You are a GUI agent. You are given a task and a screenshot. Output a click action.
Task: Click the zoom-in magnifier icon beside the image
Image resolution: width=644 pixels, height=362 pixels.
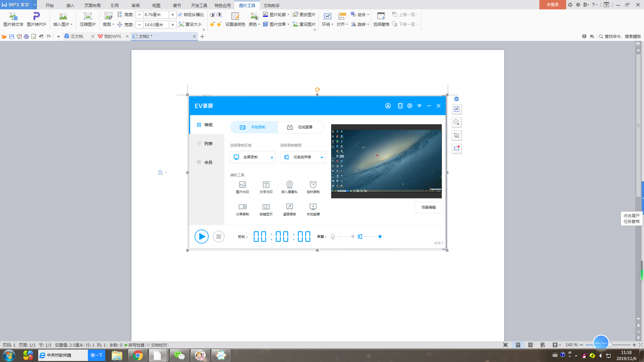pyautogui.click(x=456, y=122)
